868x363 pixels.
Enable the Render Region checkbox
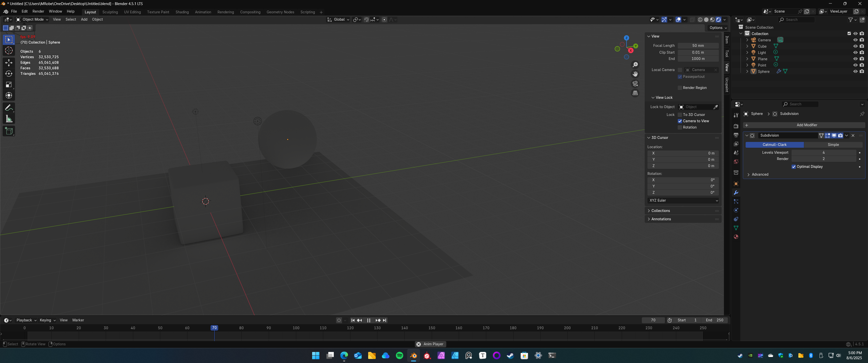[x=680, y=88]
